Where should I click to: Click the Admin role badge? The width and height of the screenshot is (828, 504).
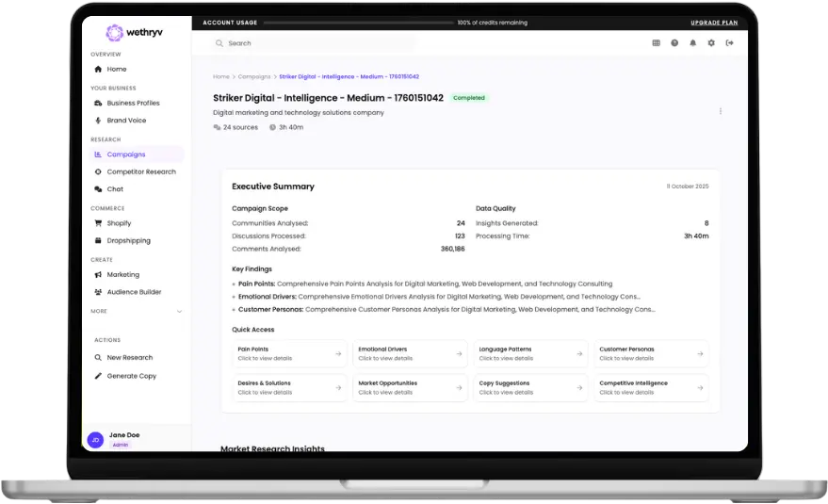point(121,445)
